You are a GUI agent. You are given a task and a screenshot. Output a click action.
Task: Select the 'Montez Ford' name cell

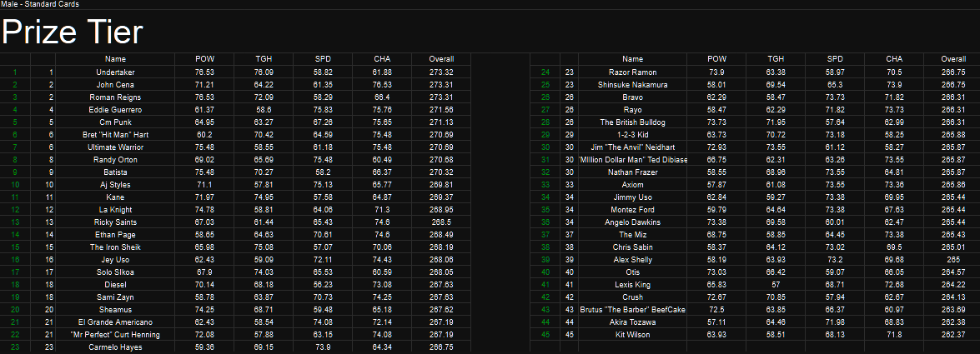632,210
